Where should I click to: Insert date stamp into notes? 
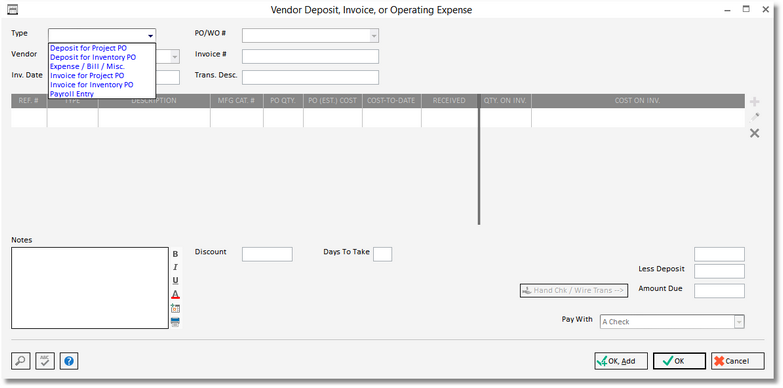(175, 308)
